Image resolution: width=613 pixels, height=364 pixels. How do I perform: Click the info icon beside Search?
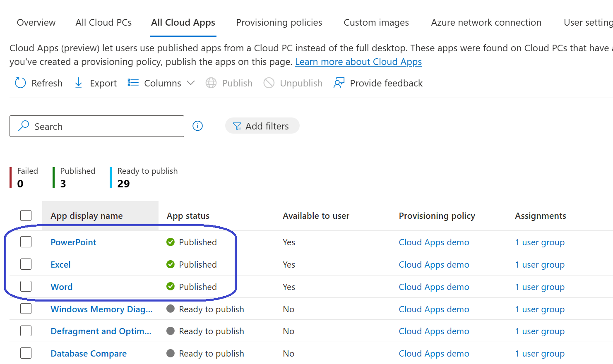[198, 126]
